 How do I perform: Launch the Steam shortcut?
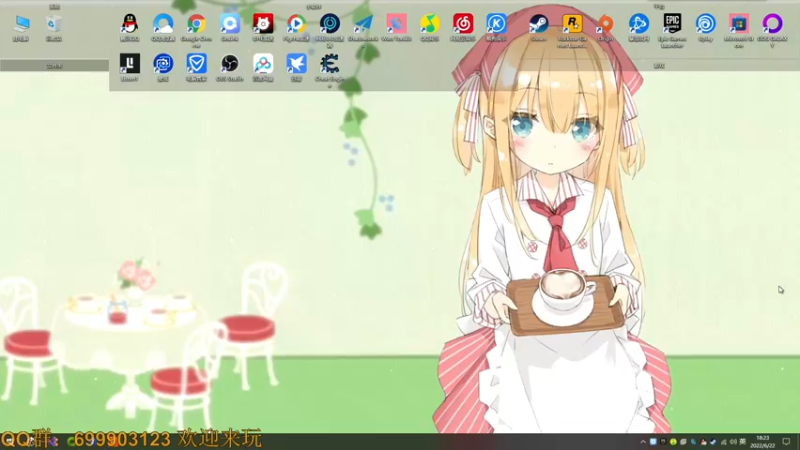coord(538,28)
